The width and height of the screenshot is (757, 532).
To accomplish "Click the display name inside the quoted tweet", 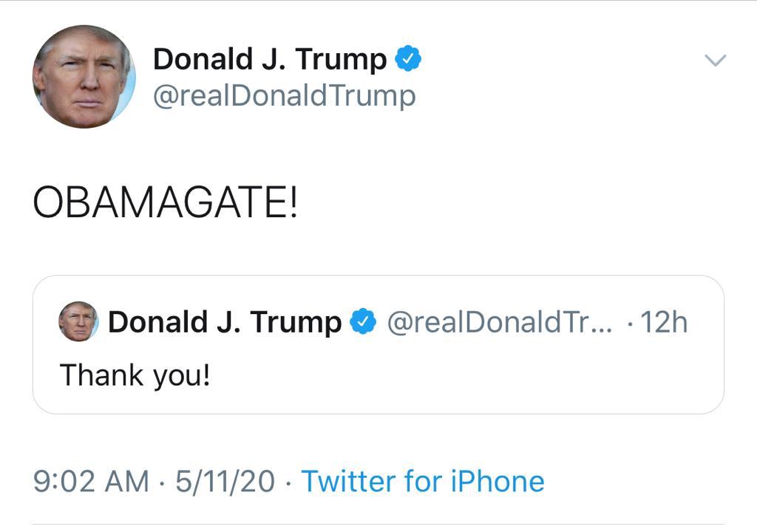I will tap(225, 322).
